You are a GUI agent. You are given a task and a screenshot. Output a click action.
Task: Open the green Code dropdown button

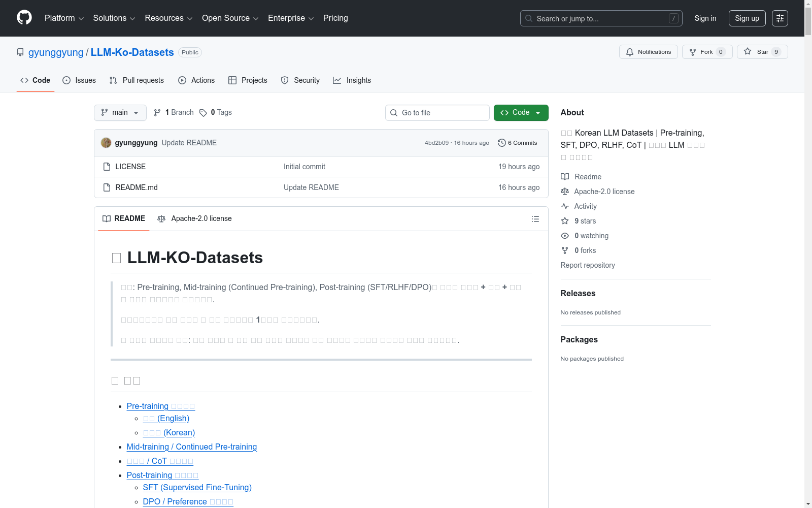point(521,113)
